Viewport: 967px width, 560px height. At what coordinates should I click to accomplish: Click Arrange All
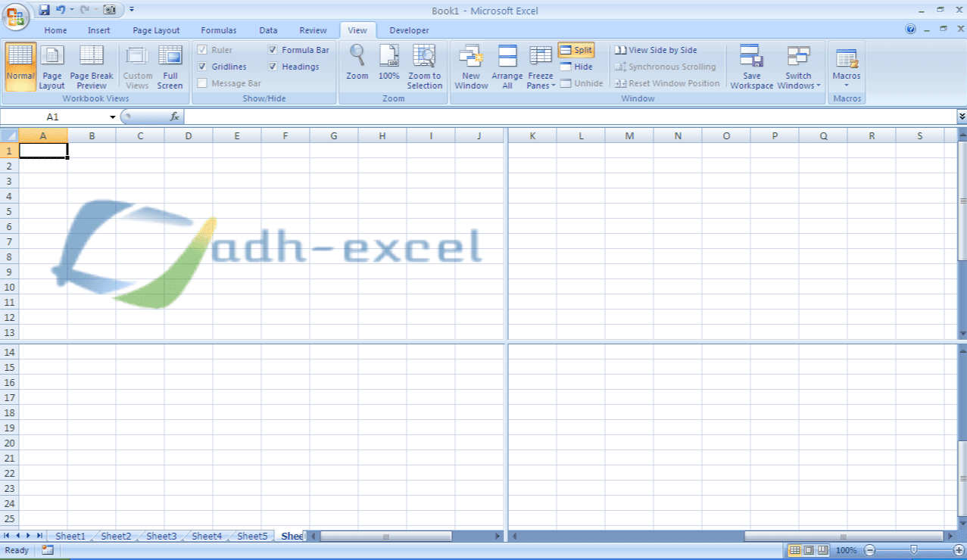[507, 67]
